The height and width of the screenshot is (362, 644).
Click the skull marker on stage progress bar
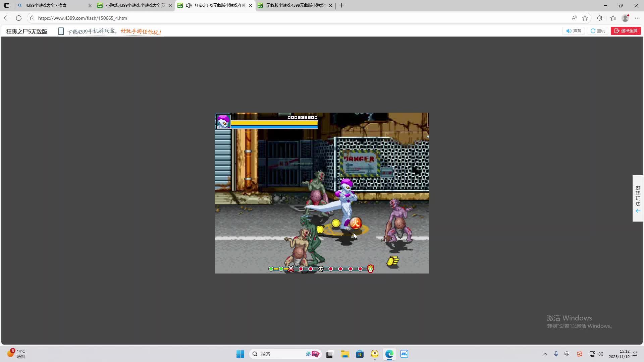321,269
